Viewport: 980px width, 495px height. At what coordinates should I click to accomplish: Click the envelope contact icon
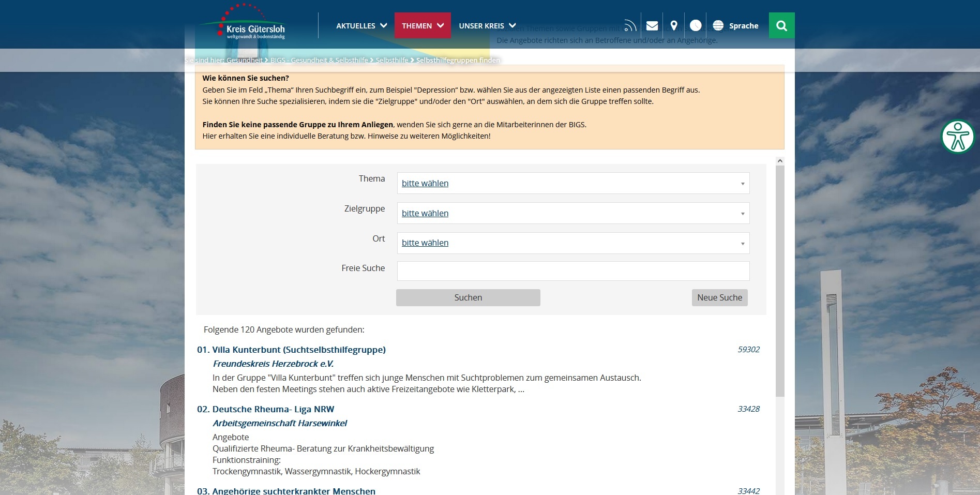point(652,25)
